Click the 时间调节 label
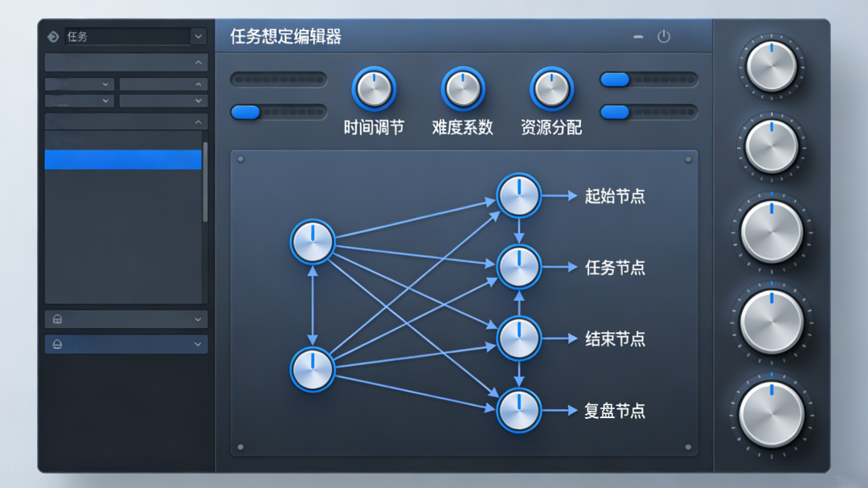The image size is (868, 488). tap(375, 127)
